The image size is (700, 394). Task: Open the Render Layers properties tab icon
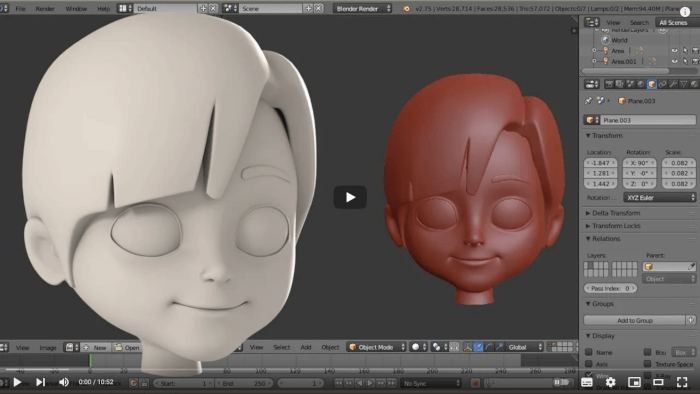[620, 84]
